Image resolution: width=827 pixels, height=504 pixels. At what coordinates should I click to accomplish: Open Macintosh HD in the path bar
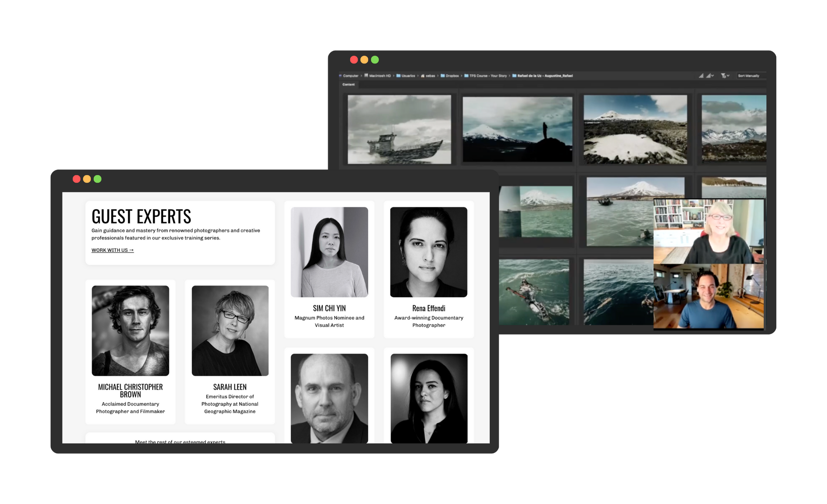(x=379, y=76)
